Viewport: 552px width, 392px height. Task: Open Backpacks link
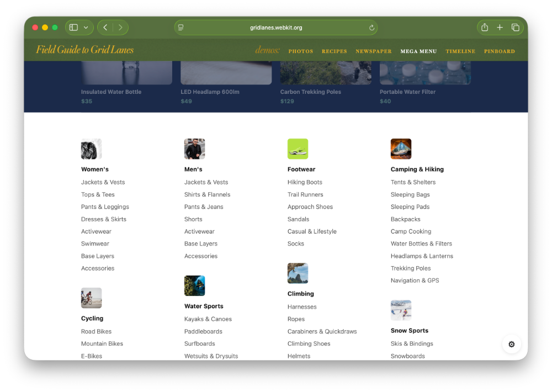[406, 219]
